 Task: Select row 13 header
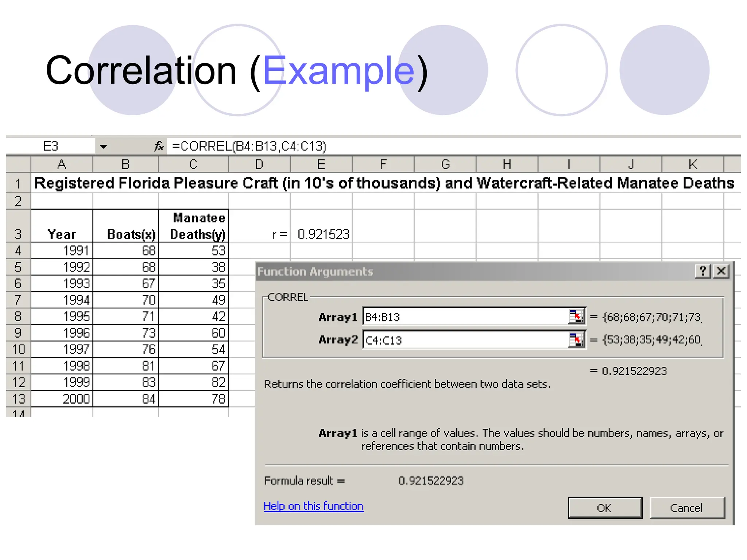pos(18,399)
